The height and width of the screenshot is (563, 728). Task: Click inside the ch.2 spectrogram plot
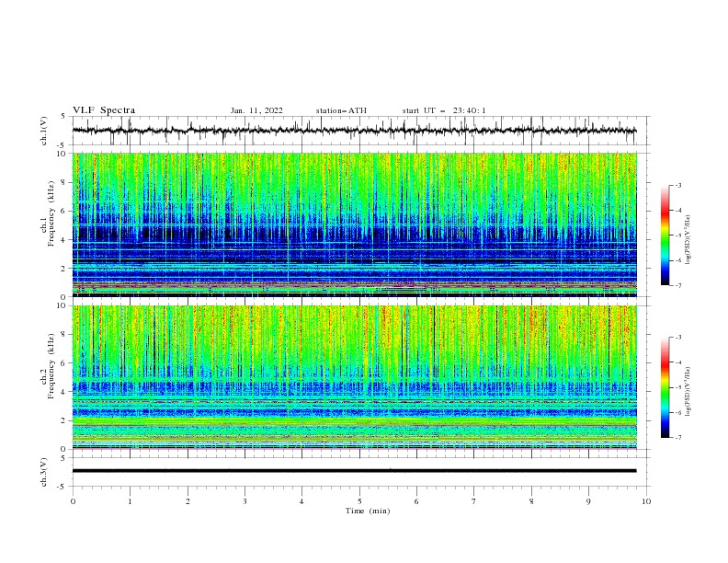point(354,377)
